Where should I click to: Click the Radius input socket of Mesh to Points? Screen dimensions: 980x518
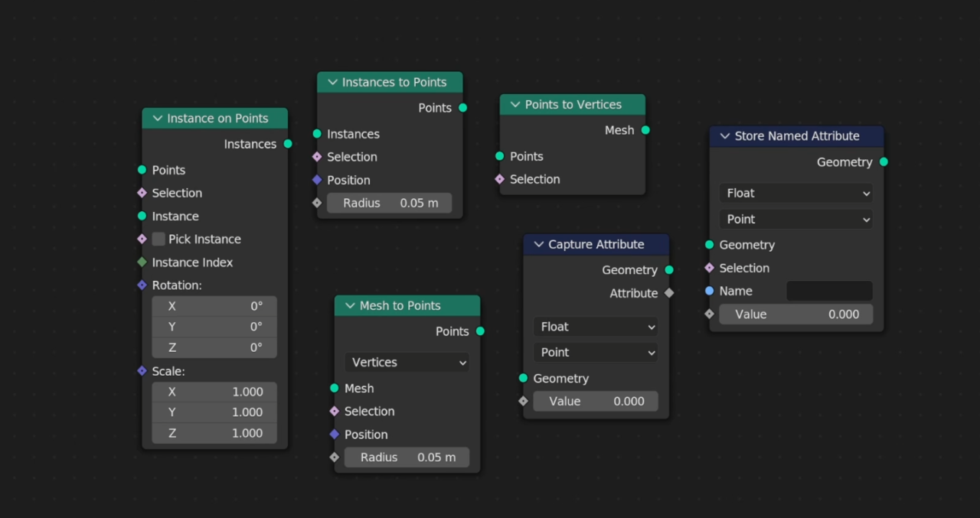(335, 457)
